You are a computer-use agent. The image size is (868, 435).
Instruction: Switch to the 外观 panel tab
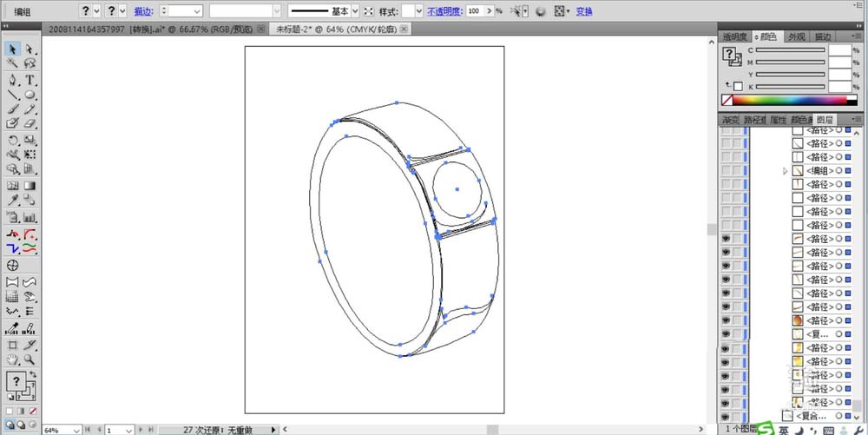click(797, 36)
